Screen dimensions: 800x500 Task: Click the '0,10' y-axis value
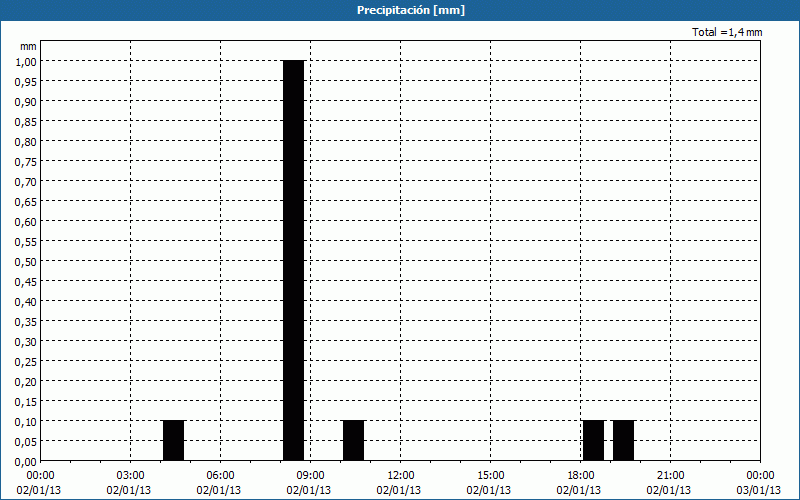(x=26, y=422)
